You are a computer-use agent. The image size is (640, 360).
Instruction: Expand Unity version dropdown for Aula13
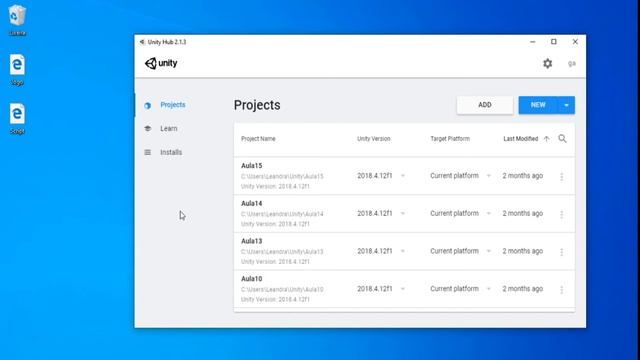(402, 251)
